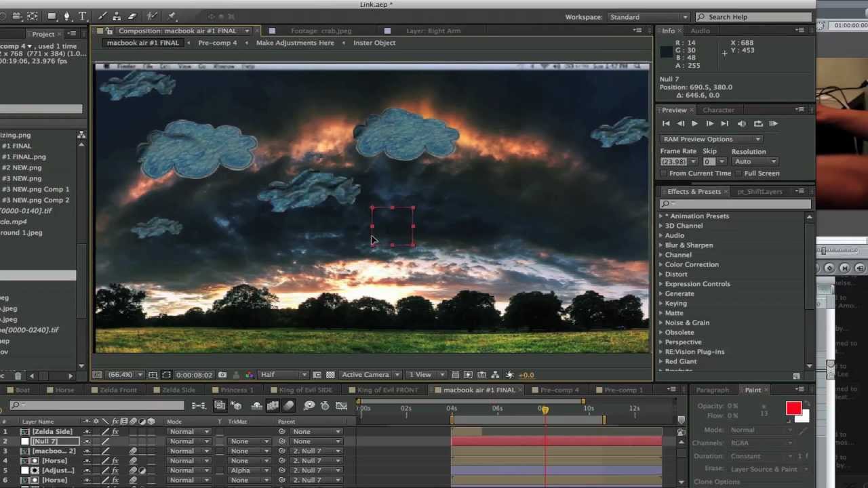Toggle lock on composition viewer
Screen dimensions: 868x488
click(x=108, y=30)
